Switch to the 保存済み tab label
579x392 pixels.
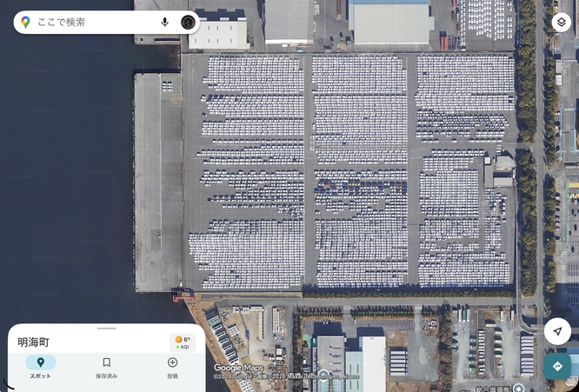[x=106, y=376]
